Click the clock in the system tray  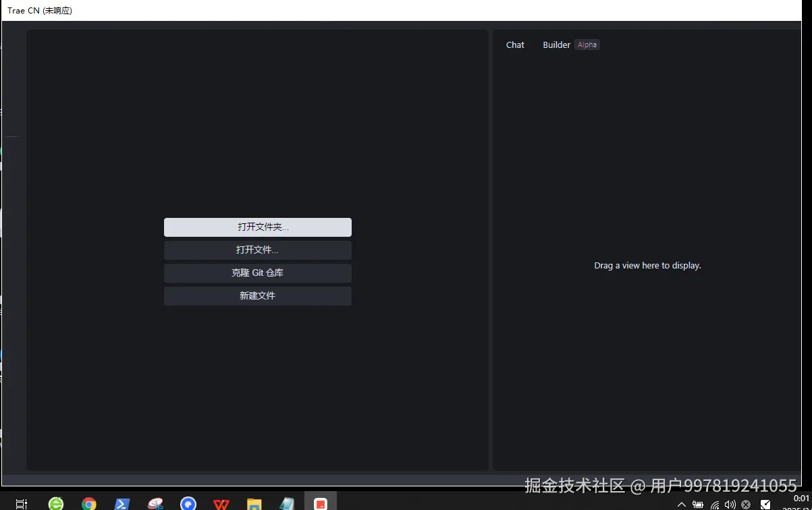click(796, 502)
